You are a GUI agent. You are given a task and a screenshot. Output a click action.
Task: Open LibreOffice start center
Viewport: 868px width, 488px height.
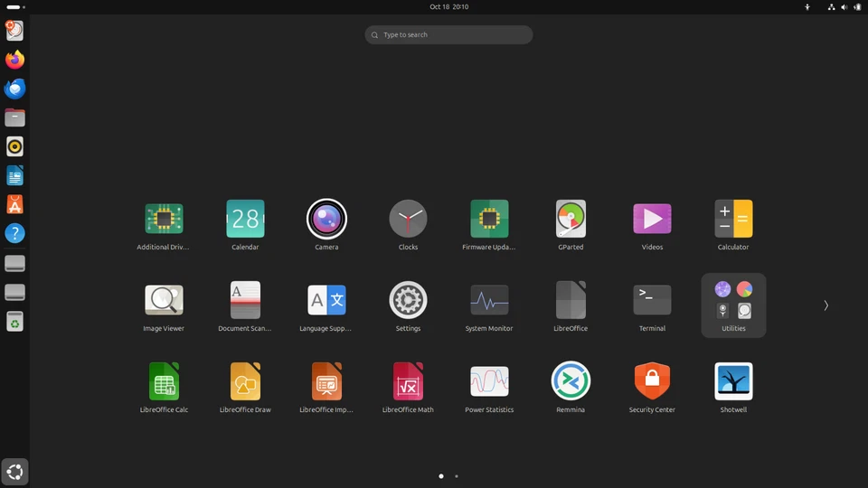tap(571, 300)
